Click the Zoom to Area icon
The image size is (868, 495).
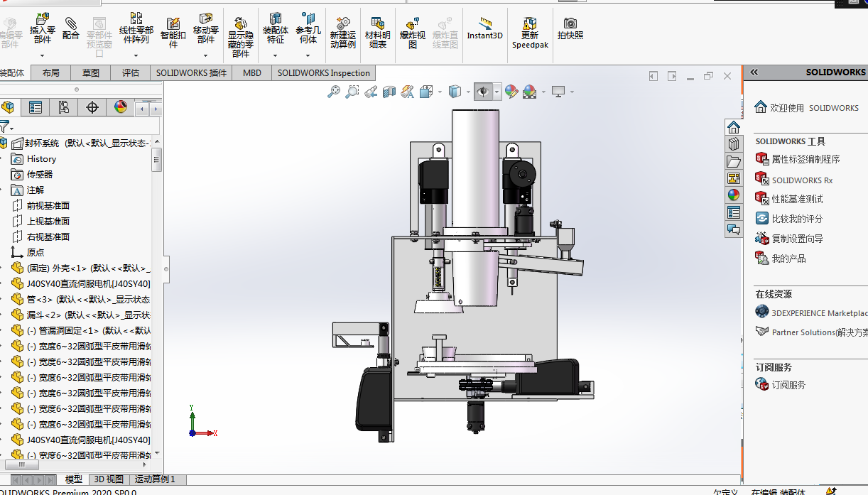pos(352,92)
